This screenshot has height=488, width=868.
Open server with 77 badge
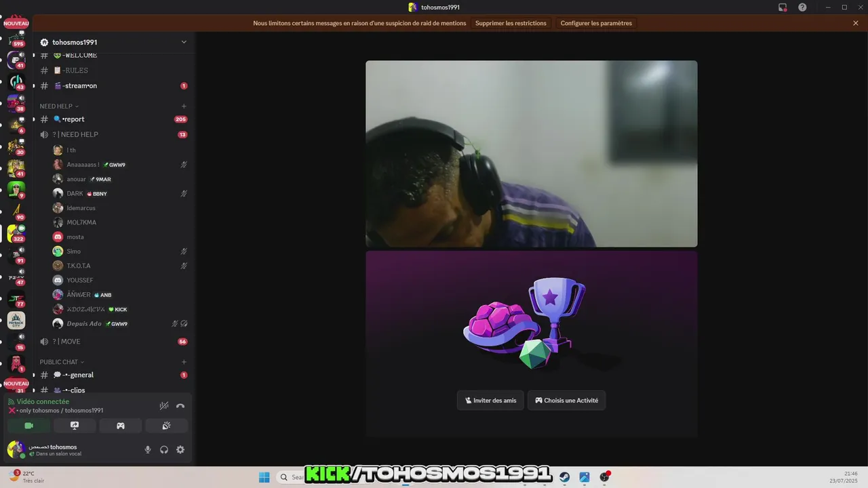click(x=16, y=299)
